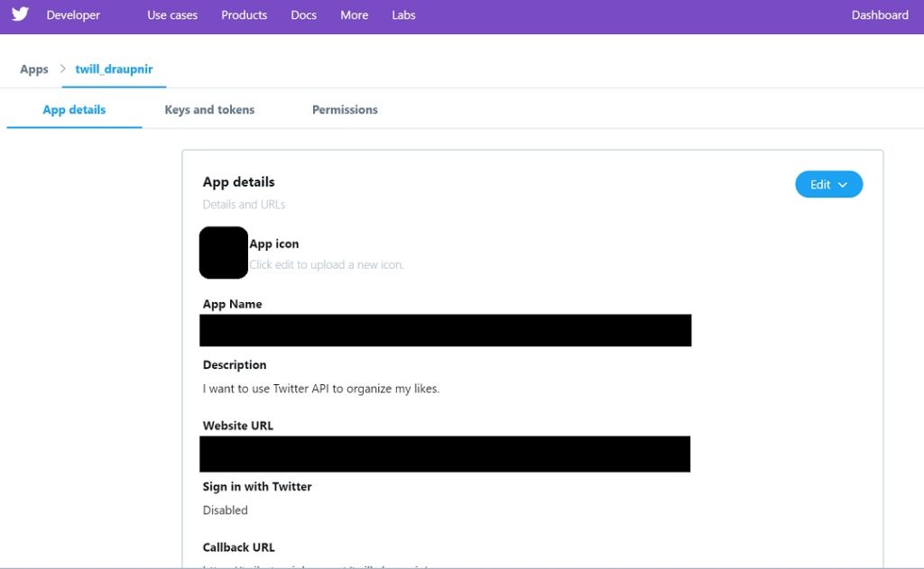Click the Website URL field label
This screenshot has height=569, width=924.
tap(238, 426)
